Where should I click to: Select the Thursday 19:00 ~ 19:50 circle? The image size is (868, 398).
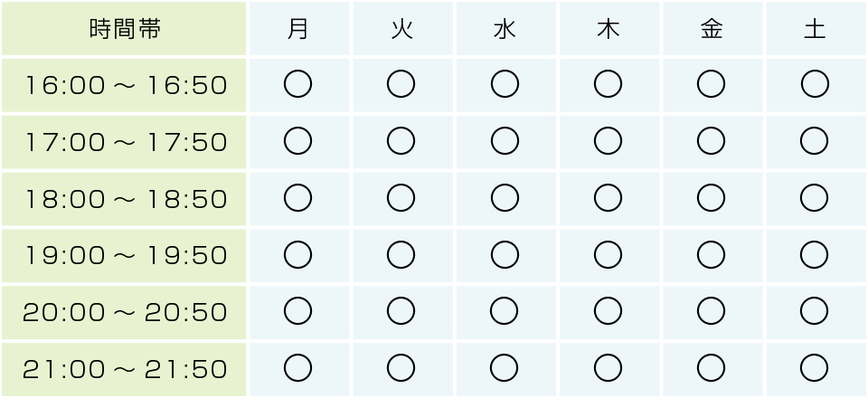(608, 255)
